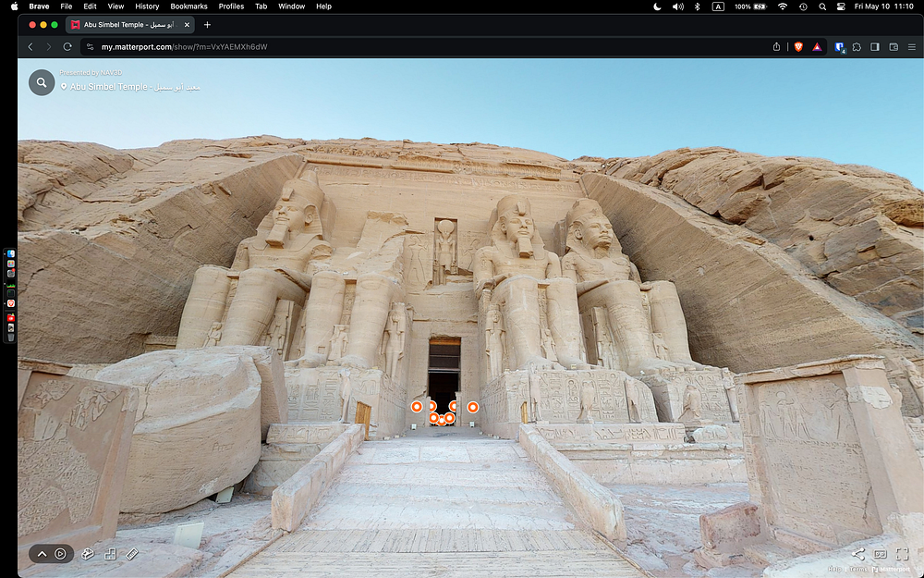924x578 pixels.
Task: Open the Matterport search magnifier button
Action: click(42, 82)
